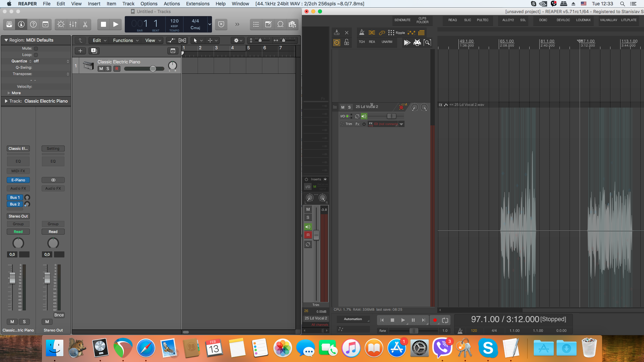Open the Actions menu in menu bar
Image resolution: width=644 pixels, height=362 pixels.
172,4
